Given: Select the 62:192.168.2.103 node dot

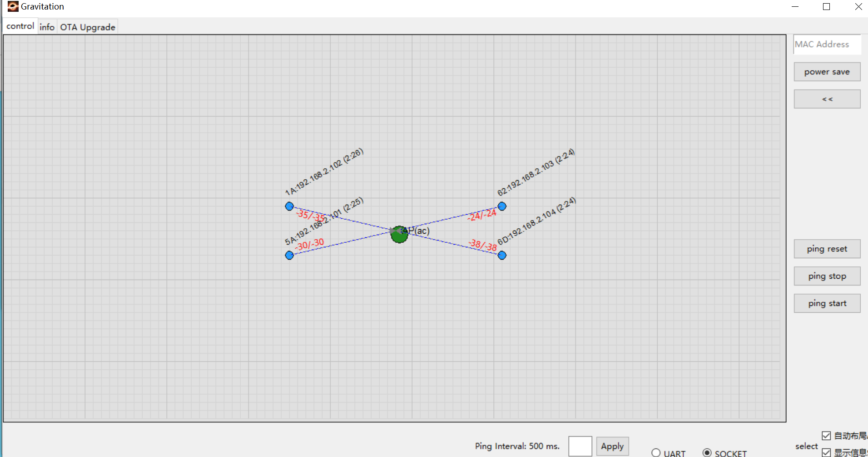Looking at the screenshot, I should (x=502, y=206).
